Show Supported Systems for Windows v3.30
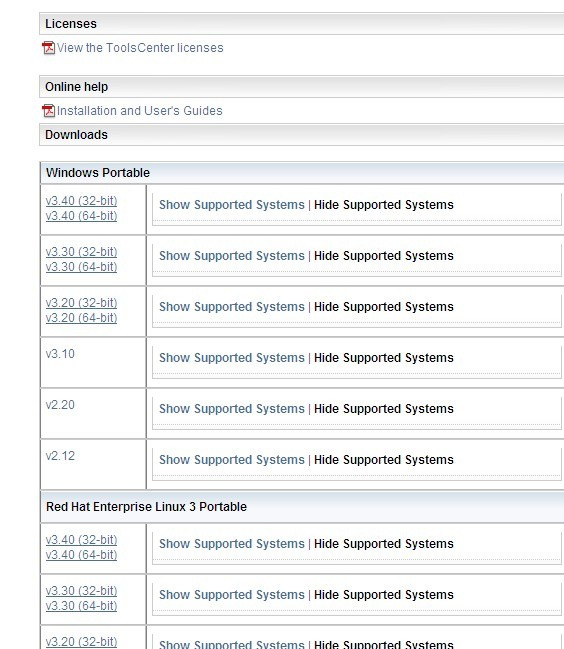 coord(232,256)
